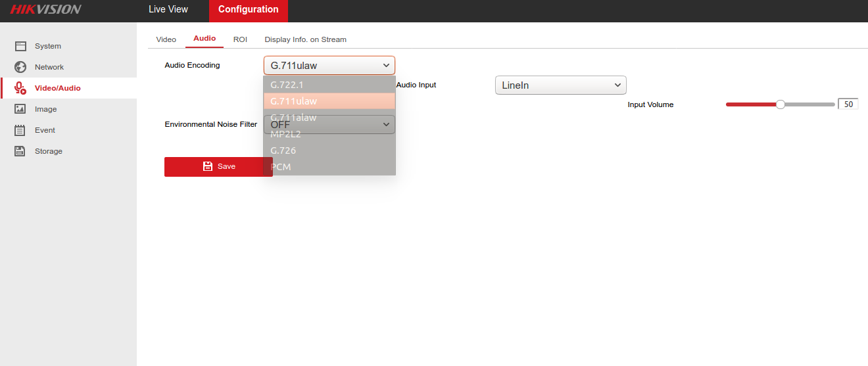Open the ROI tab
The height and width of the screenshot is (366, 868).
click(x=240, y=39)
